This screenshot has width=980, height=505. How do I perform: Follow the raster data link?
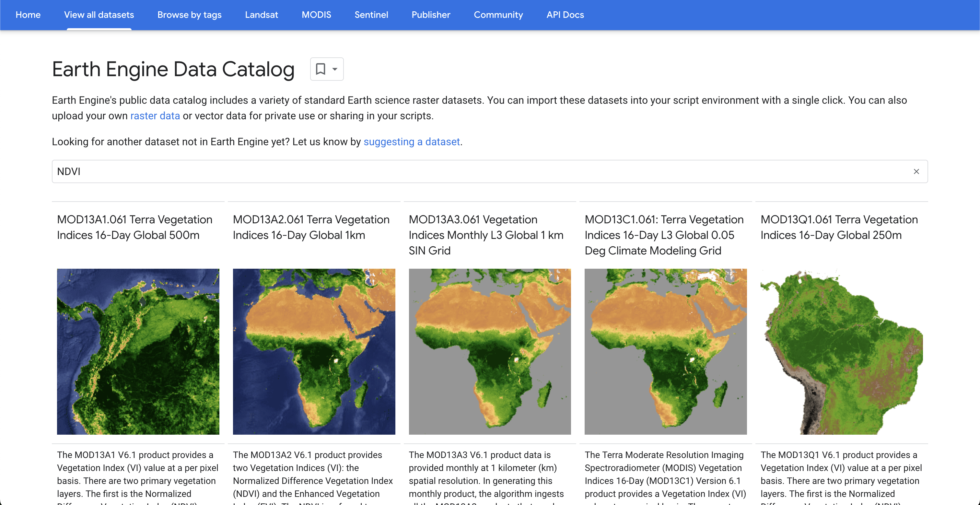coord(155,116)
